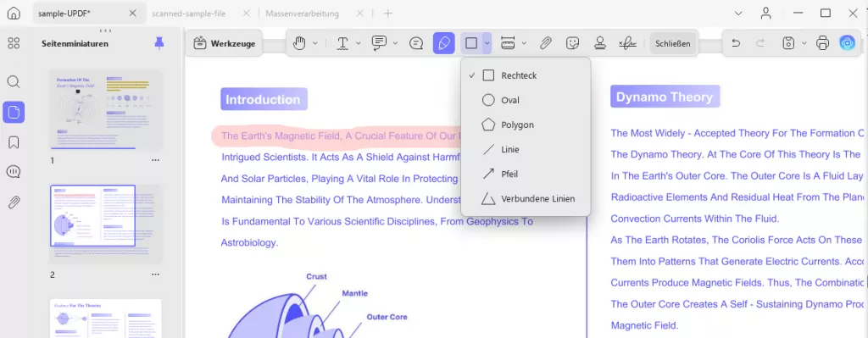
Task: Expand the text markup tool dropdown arrow
Action: pyautogui.click(x=359, y=43)
